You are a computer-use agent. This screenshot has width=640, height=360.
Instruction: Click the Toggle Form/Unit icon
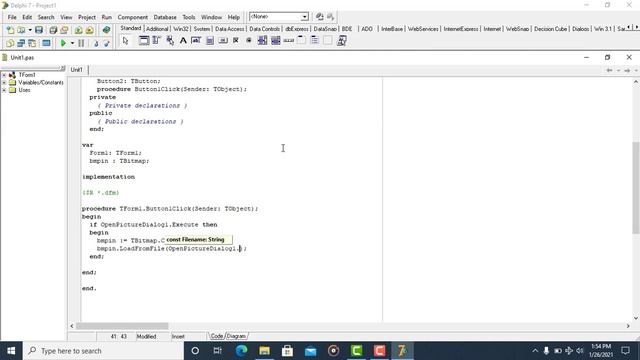pos(32,43)
